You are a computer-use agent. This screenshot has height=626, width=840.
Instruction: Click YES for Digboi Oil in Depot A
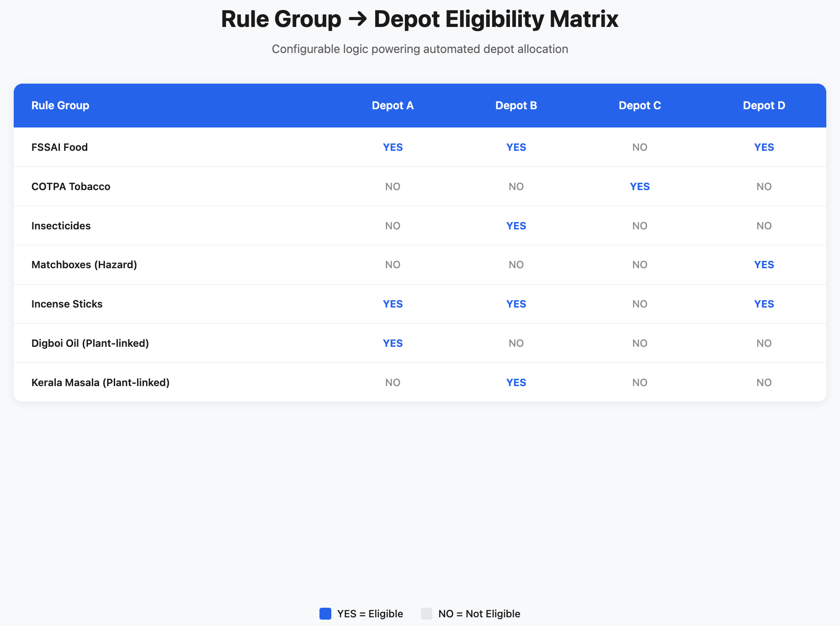[x=393, y=343]
